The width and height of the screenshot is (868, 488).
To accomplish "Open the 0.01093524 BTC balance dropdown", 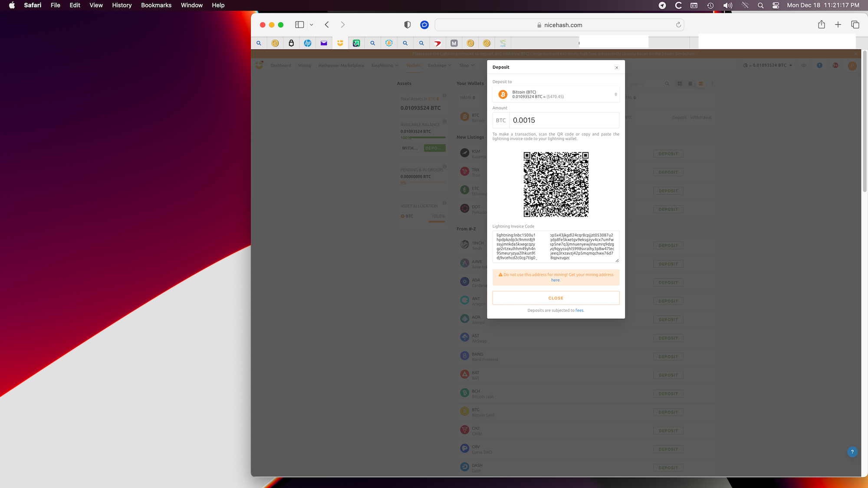I will (x=768, y=66).
